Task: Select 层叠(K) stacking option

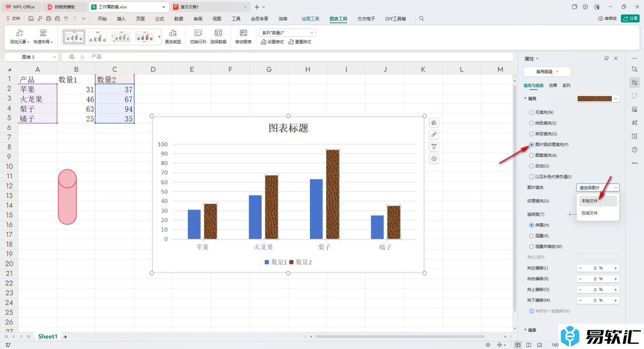Action: click(532, 236)
